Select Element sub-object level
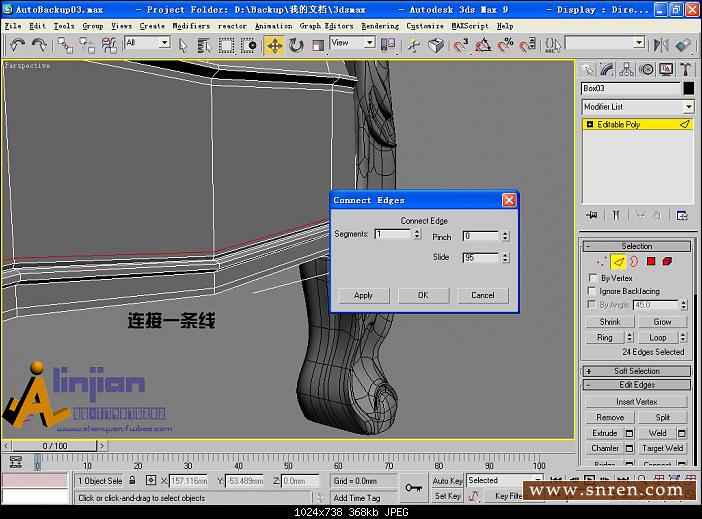This screenshot has width=702, height=519. 667,262
